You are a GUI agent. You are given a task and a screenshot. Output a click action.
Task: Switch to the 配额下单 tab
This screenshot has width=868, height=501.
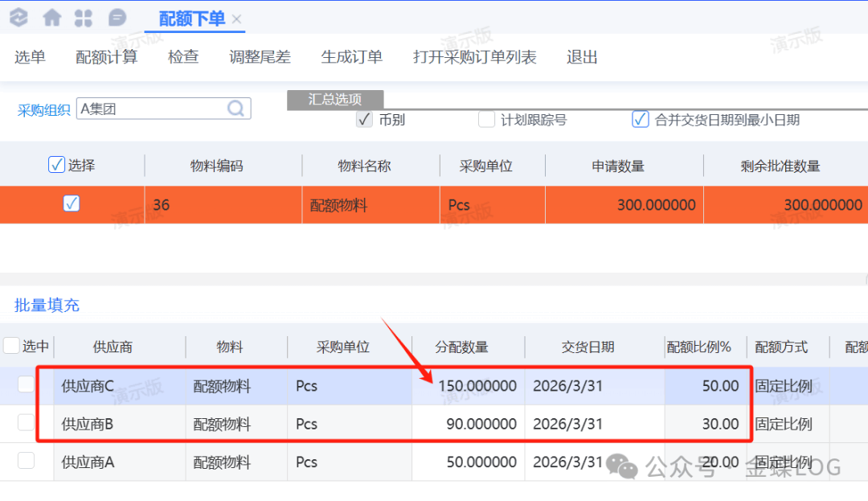point(191,18)
